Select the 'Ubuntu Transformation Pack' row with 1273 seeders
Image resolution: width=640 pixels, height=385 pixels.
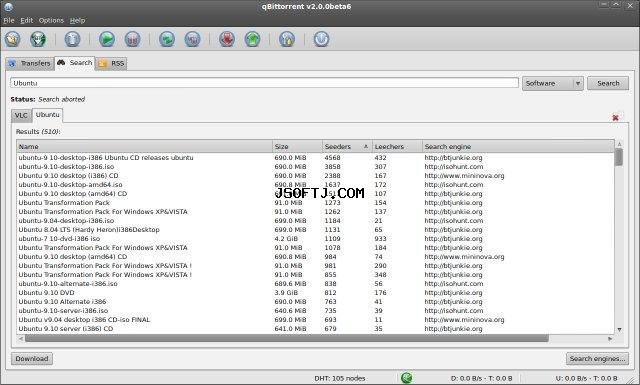pyautogui.click(x=315, y=203)
